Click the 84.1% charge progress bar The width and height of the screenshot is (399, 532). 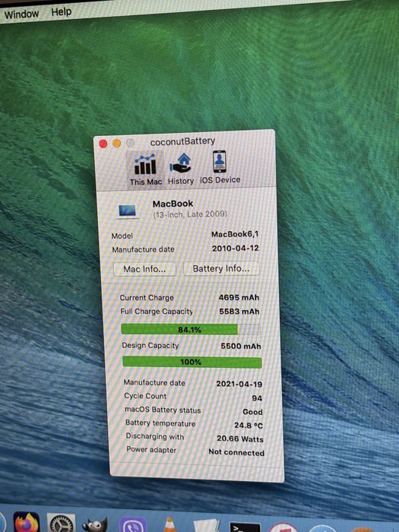coord(191,329)
